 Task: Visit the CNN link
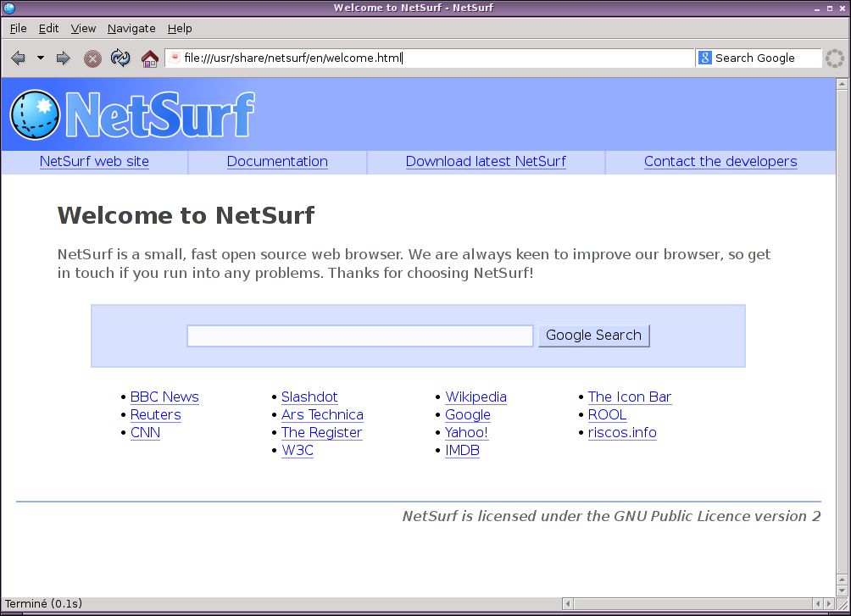pyautogui.click(x=146, y=433)
